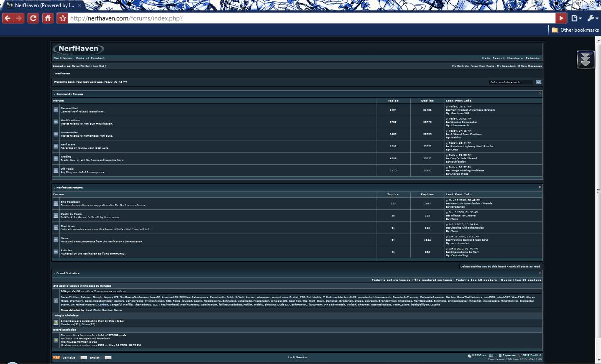Open the Calendar from top navigation
Viewport: 601px width, 364px height.
pos(533,58)
